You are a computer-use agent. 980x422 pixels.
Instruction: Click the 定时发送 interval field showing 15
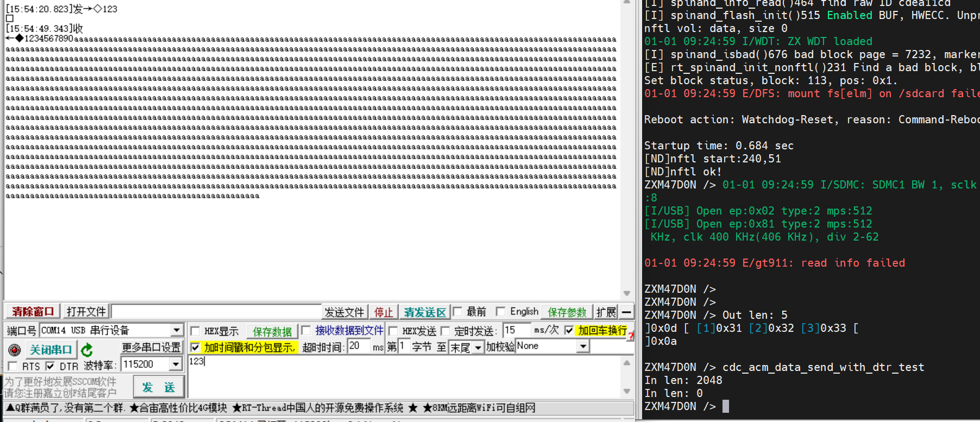tap(517, 330)
